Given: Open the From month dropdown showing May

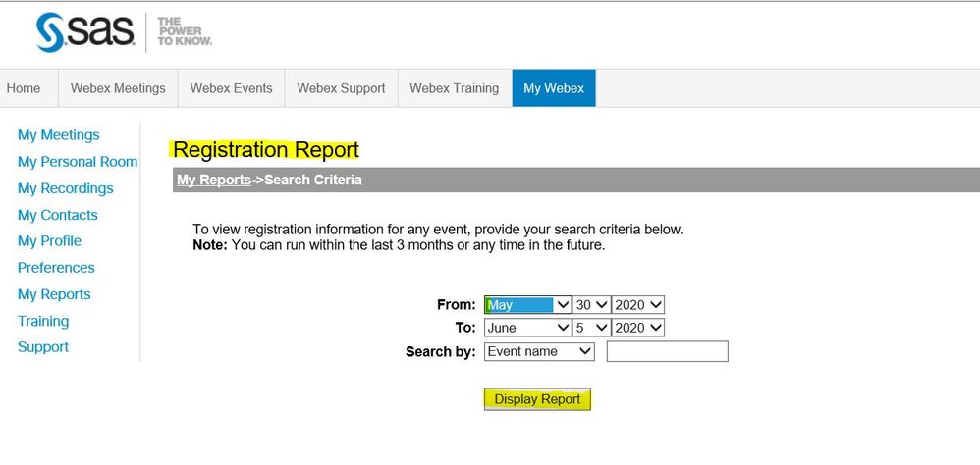Looking at the screenshot, I should (527, 304).
